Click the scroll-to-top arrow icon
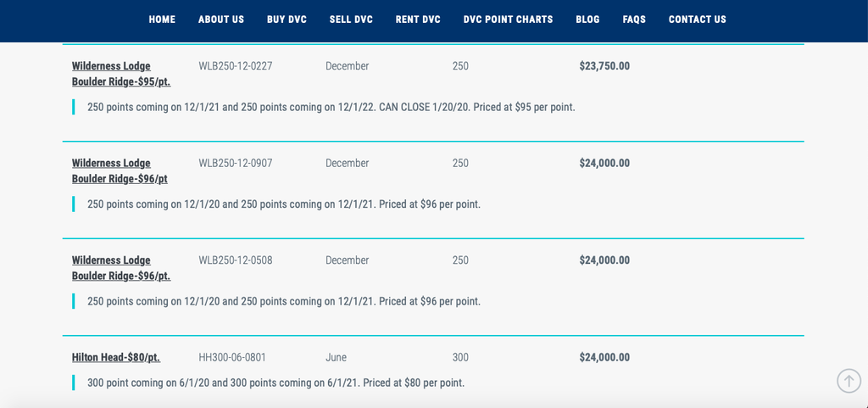The height and width of the screenshot is (408, 868). tap(849, 381)
